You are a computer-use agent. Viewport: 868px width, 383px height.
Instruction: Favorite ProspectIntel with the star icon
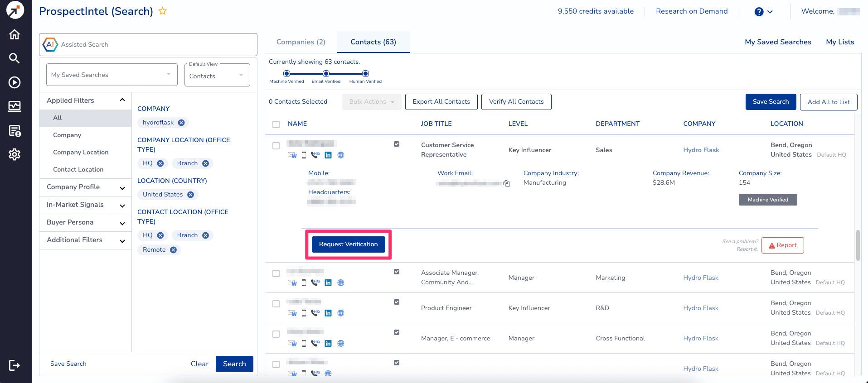point(163,11)
